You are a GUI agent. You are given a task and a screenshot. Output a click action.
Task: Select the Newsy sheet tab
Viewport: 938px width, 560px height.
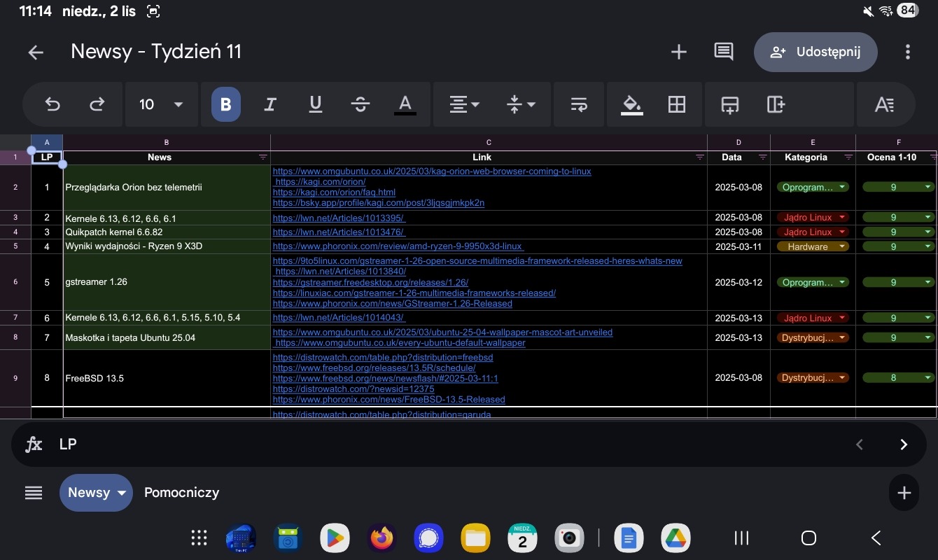point(89,493)
